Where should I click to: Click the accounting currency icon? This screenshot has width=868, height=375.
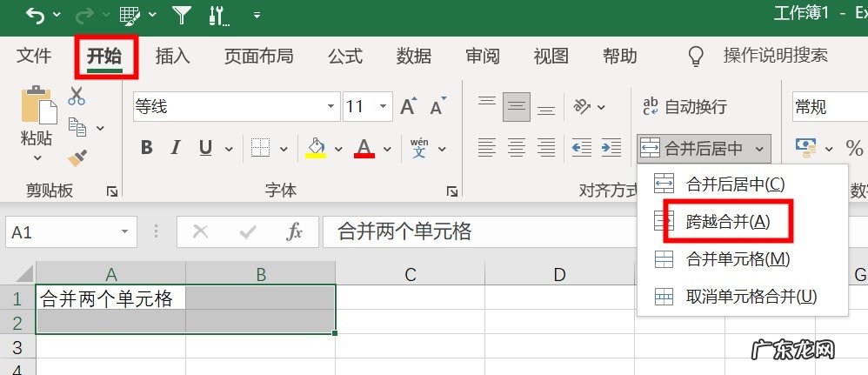[805, 147]
